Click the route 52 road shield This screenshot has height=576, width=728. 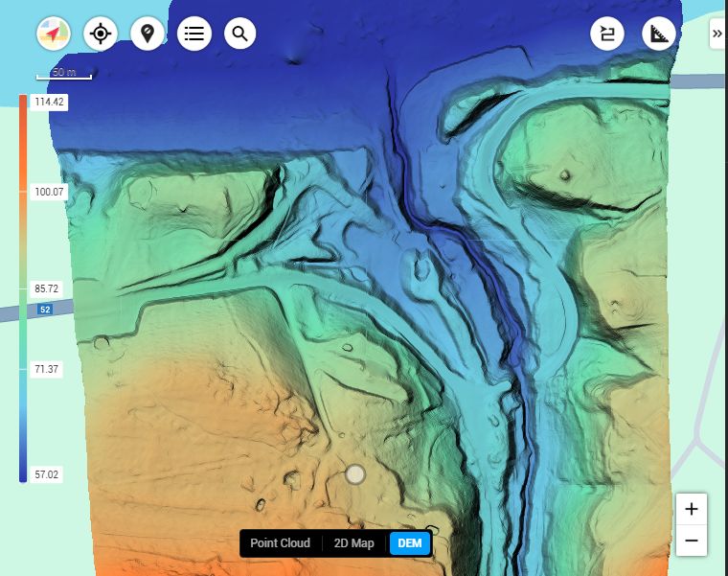tap(45, 310)
